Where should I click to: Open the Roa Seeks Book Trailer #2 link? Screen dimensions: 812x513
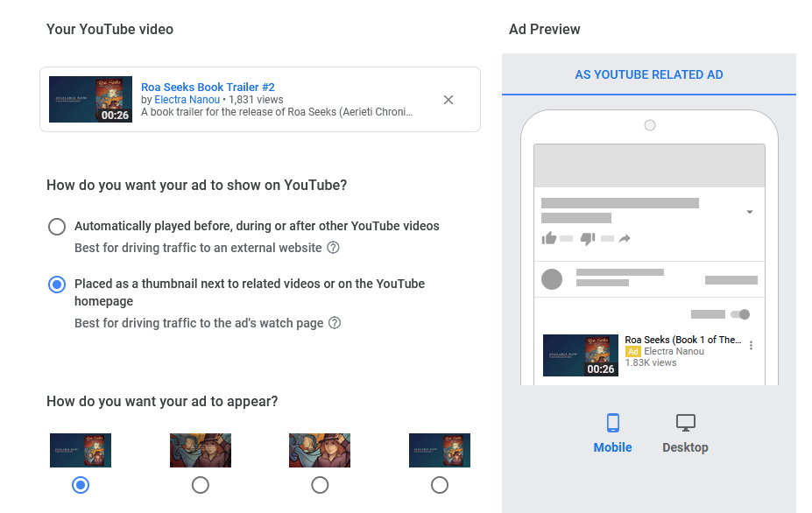(207, 87)
